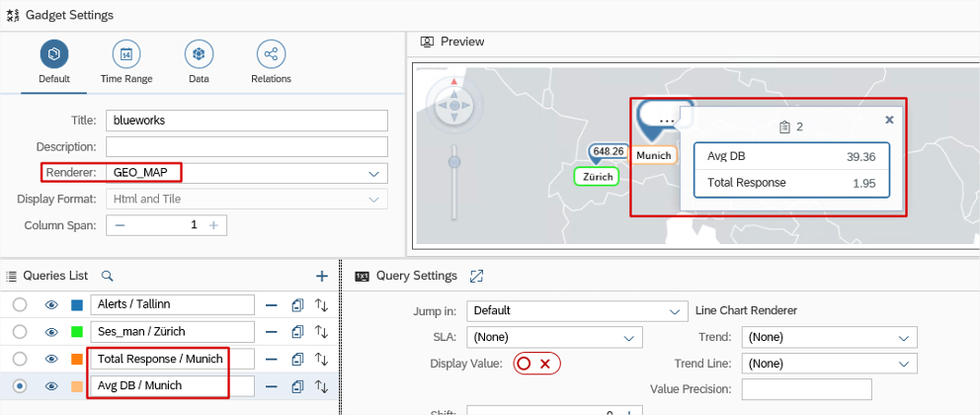Search the Queries List
The image size is (980, 415).
coord(108,276)
